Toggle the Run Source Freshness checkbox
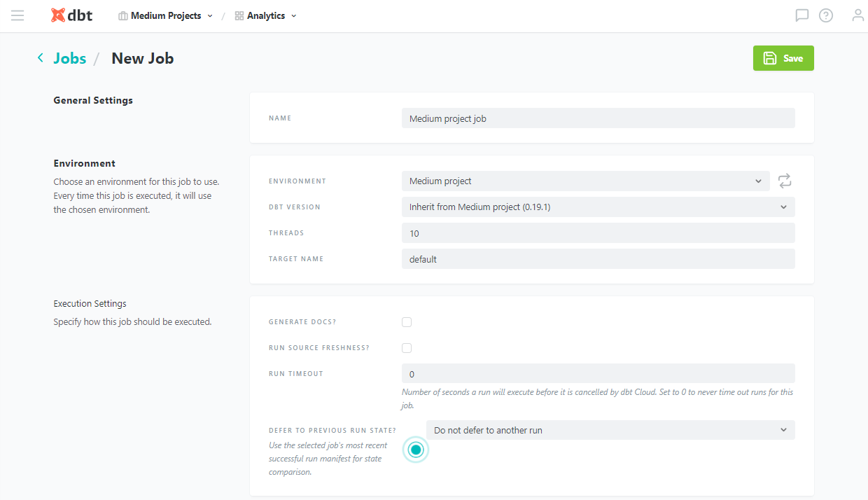 click(407, 348)
